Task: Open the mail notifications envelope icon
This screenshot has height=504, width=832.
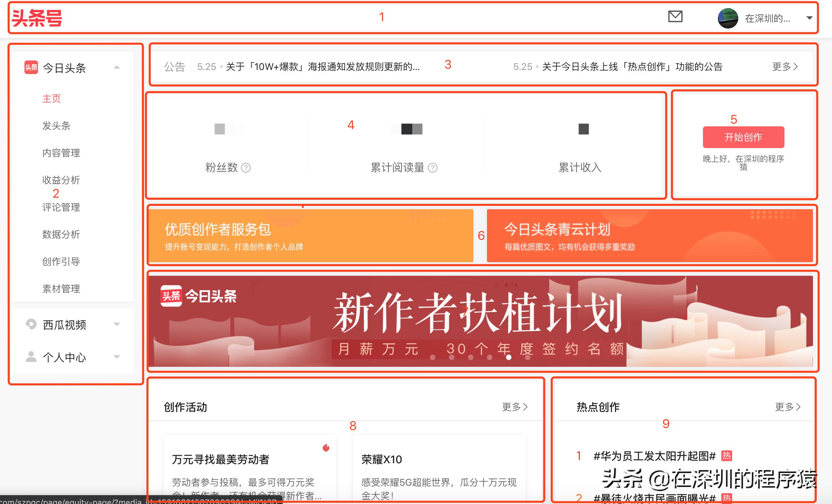Action: click(676, 17)
